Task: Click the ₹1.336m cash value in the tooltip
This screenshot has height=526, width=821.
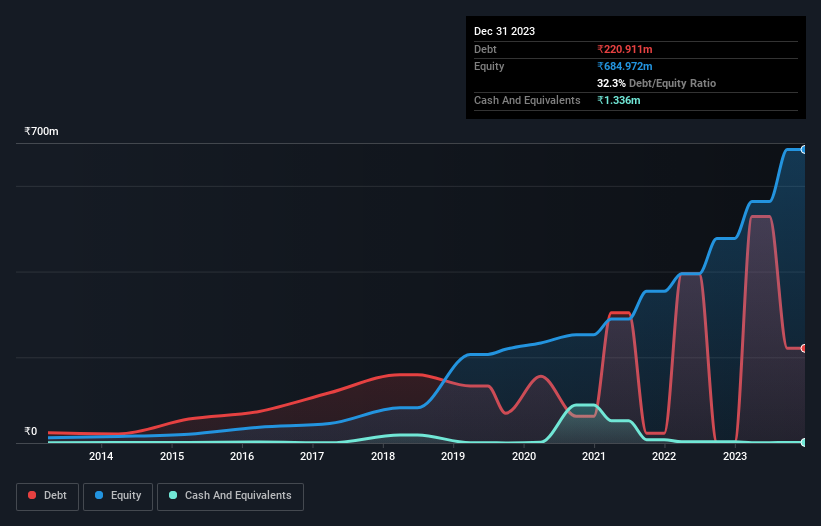Action: pos(618,100)
